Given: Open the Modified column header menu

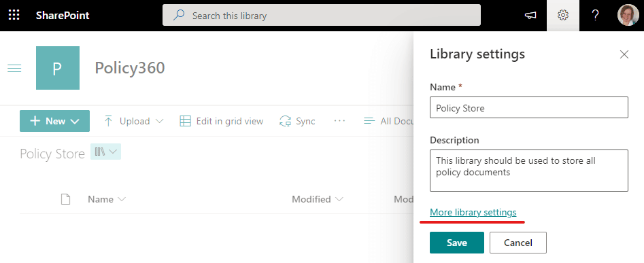Looking at the screenshot, I should [318, 199].
